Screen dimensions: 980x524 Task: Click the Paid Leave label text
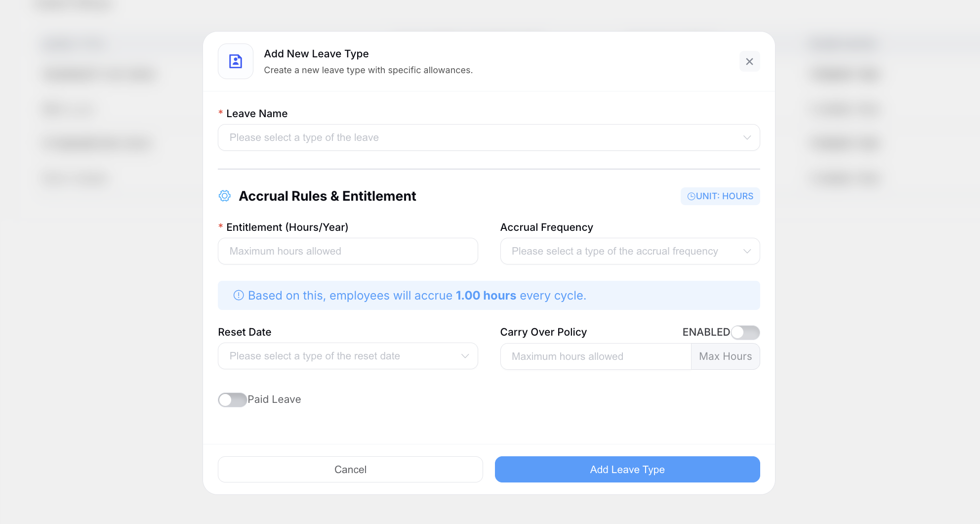coord(274,399)
